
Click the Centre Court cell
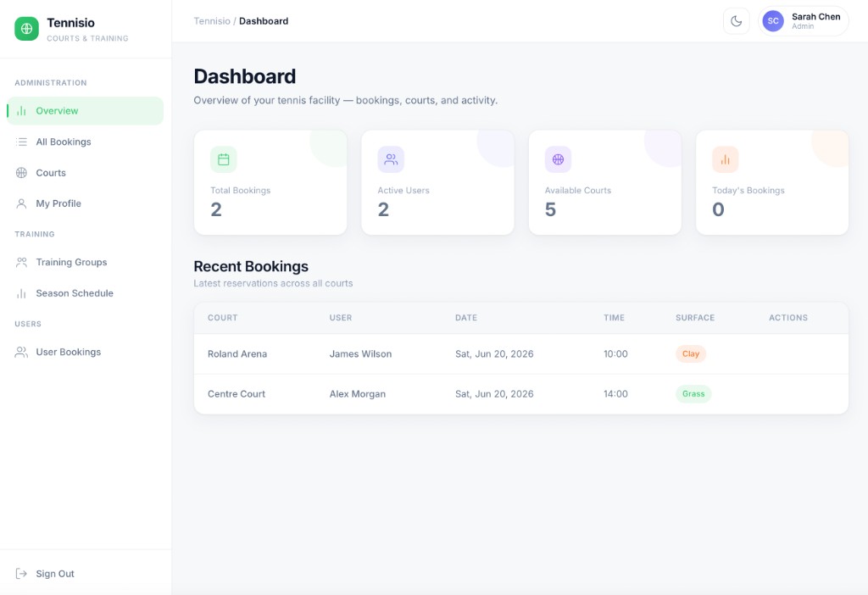[x=236, y=394]
